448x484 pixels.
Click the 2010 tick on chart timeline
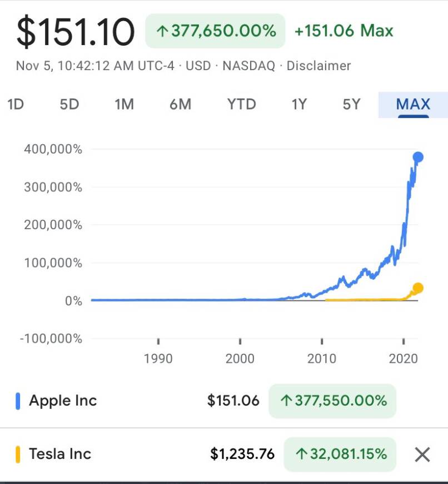[x=322, y=358]
